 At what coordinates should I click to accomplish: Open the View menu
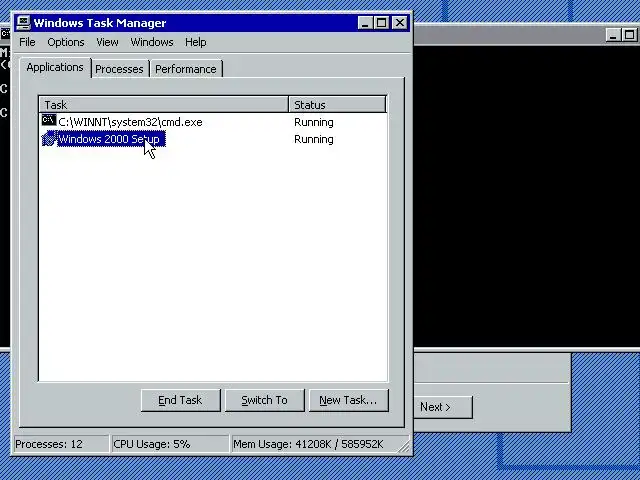107,42
